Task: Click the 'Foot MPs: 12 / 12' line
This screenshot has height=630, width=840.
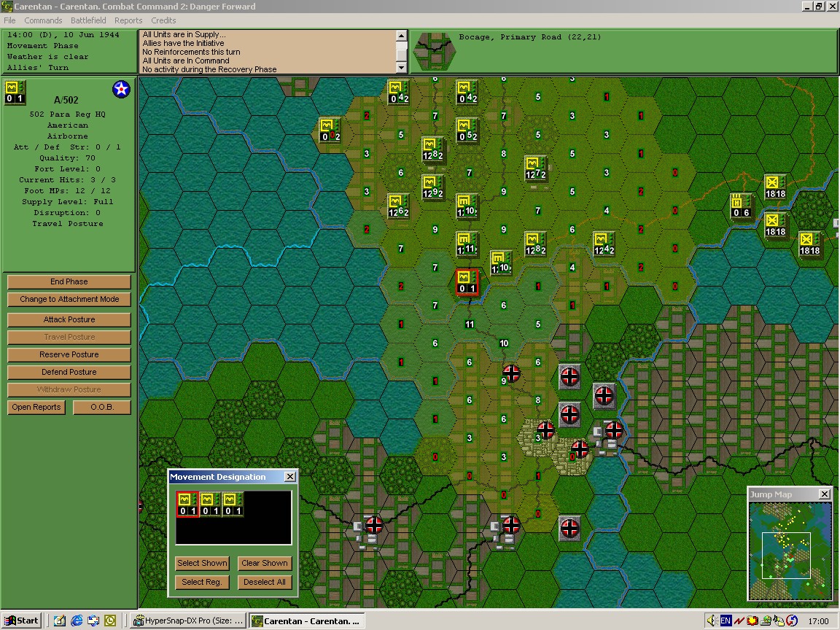Action: tap(68, 191)
